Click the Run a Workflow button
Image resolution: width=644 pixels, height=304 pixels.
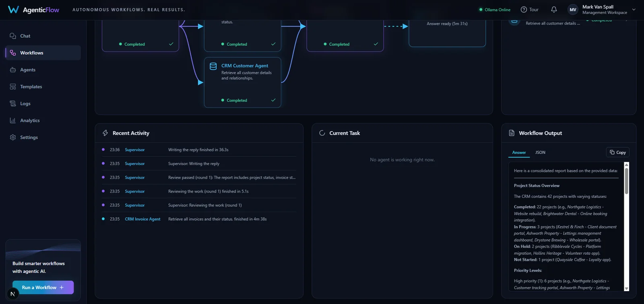click(43, 288)
